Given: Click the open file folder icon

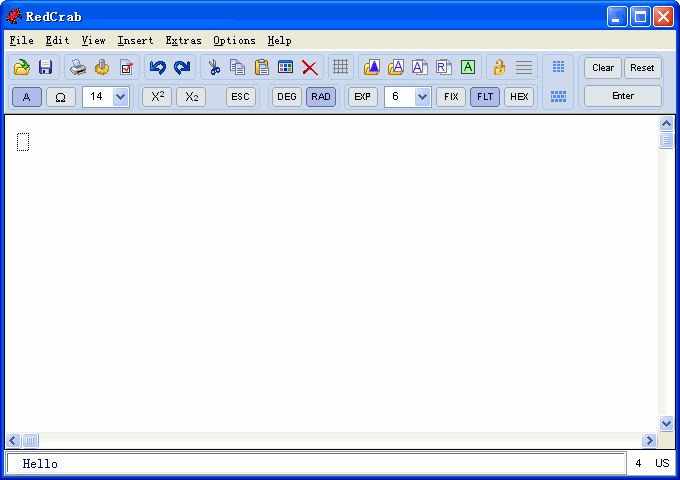Looking at the screenshot, I should (x=21, y=67).
